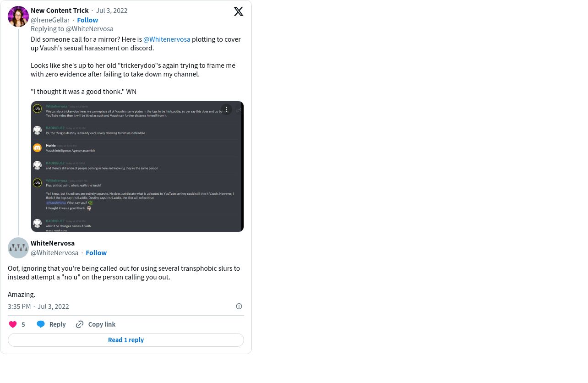The width and height of the screenshot is (588, 383).
Task: Open three-dot menu on Discord screenshot
Action: (226, 109)
